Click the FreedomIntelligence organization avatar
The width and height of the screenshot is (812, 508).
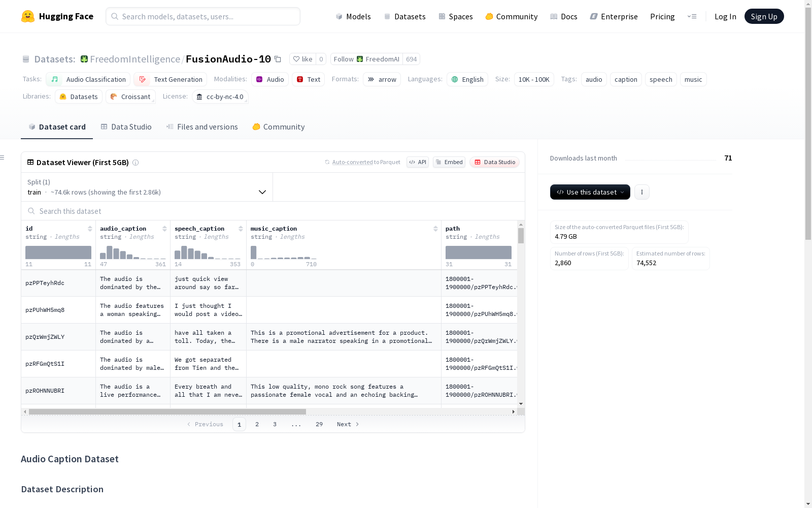[x=84, y=59]
